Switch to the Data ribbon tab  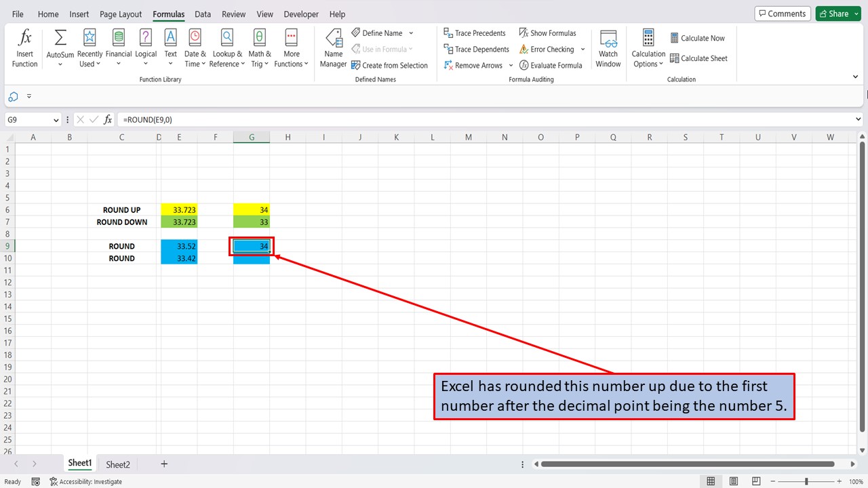tap(202, 14)
